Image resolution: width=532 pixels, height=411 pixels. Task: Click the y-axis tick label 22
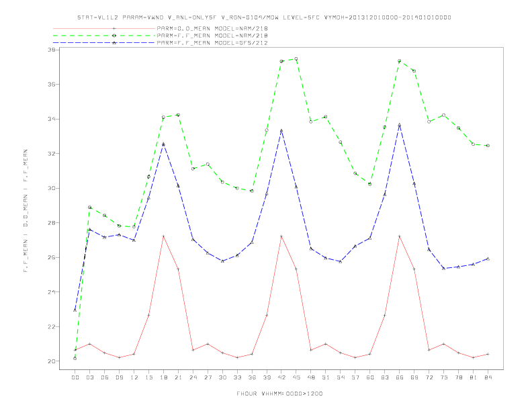52,327
